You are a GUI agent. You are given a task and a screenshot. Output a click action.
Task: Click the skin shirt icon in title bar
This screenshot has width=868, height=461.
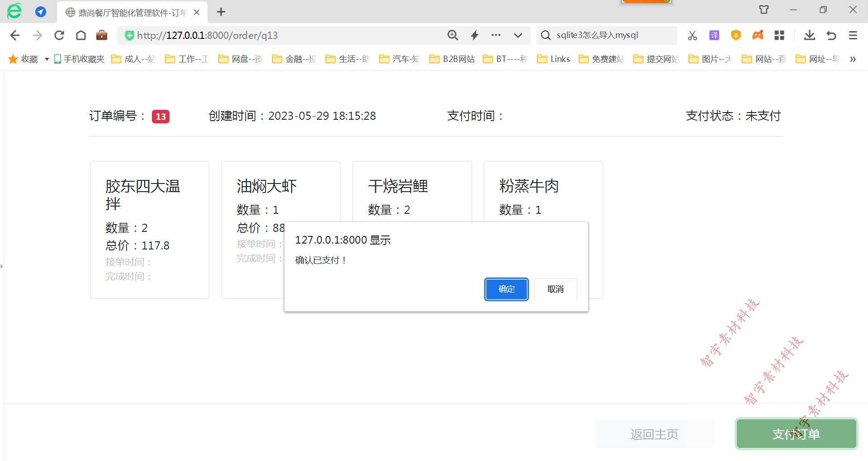tap(764, 9)
